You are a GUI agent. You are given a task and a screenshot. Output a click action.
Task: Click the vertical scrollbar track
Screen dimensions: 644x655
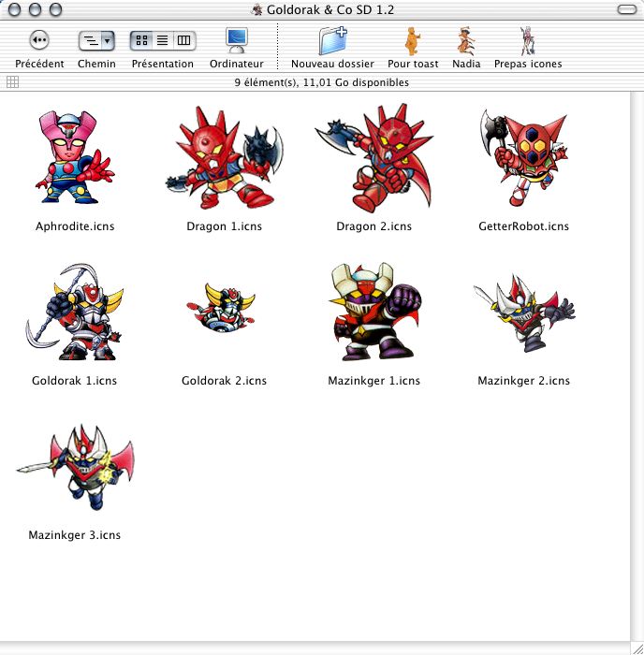tap(637, 367)
